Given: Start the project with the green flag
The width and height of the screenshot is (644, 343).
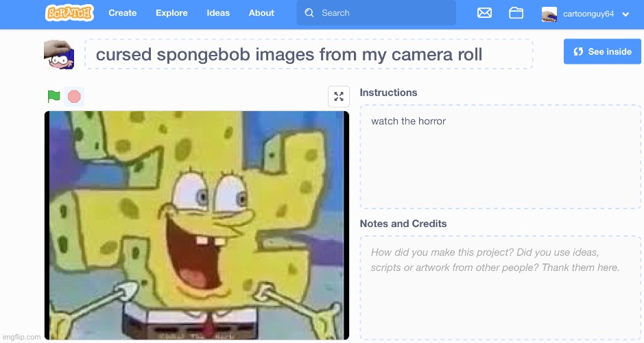Looking at the screenshot, I should [x=53, y=97].
